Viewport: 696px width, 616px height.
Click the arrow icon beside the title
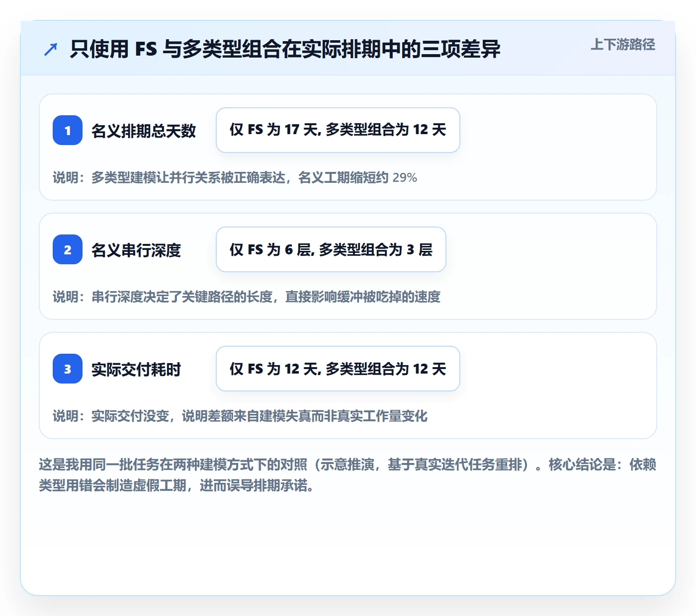51,49
